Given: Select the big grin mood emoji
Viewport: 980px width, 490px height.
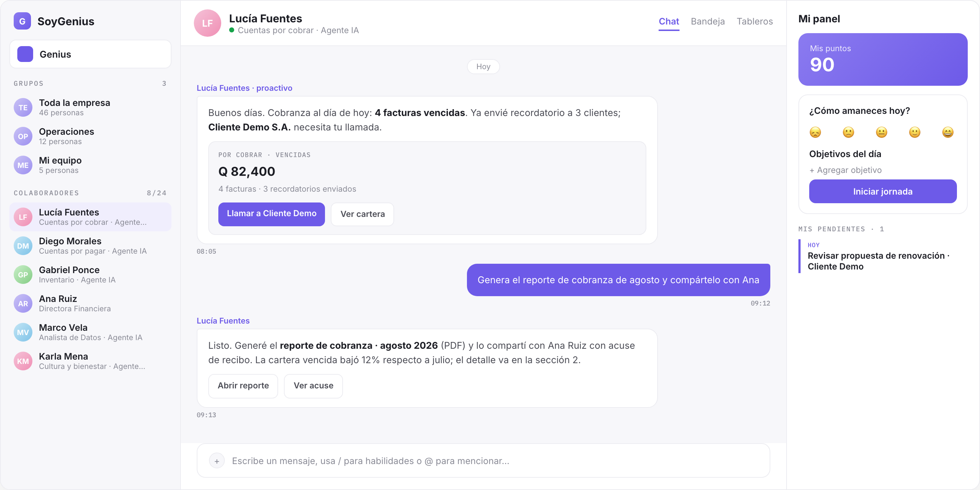Looking at the screenshot, I should click(948, 132).
